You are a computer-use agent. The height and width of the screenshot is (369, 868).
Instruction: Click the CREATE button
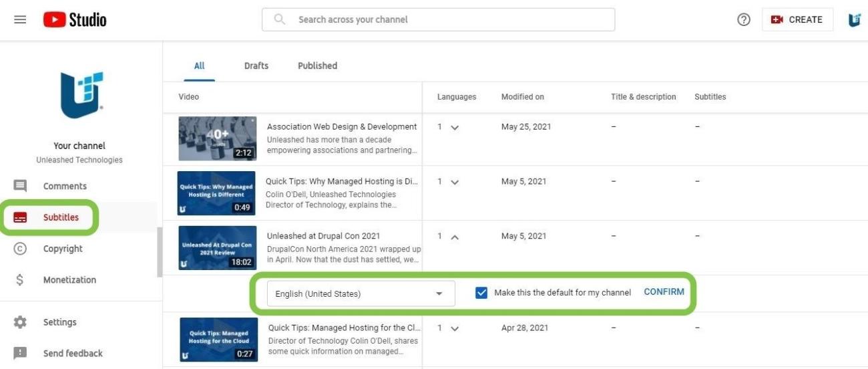click(x=797, y=19)
